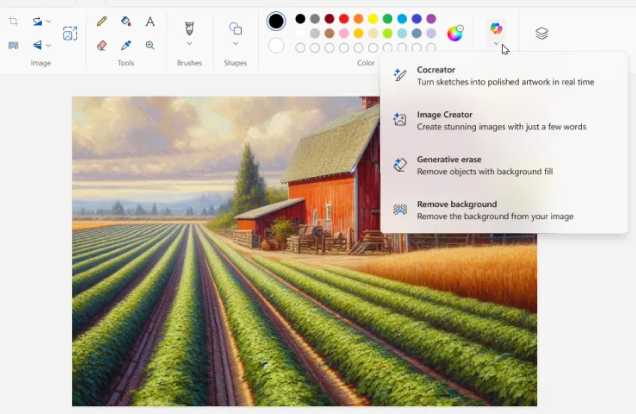Select primary Color 1 black circle
The height and width of the screenshot is (414, 636).
pos(276,21)
